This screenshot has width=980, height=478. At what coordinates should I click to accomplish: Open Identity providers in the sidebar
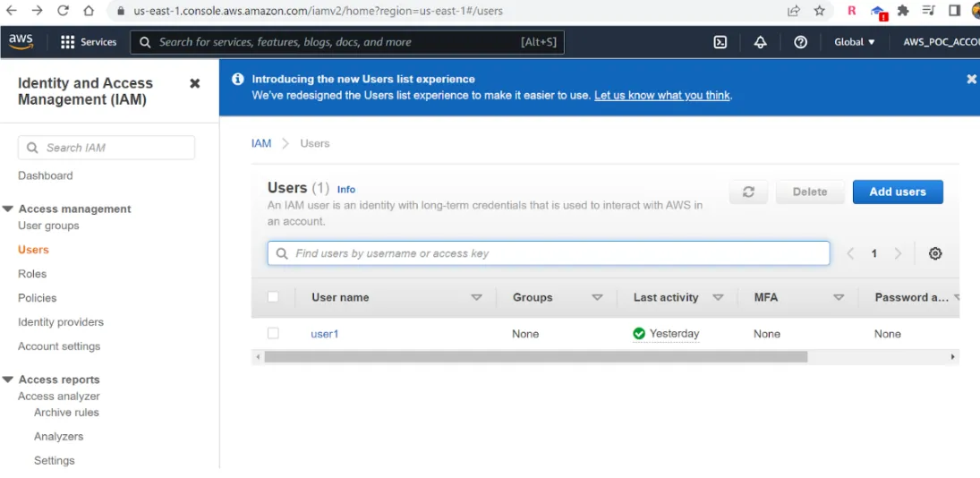point(61,322)
